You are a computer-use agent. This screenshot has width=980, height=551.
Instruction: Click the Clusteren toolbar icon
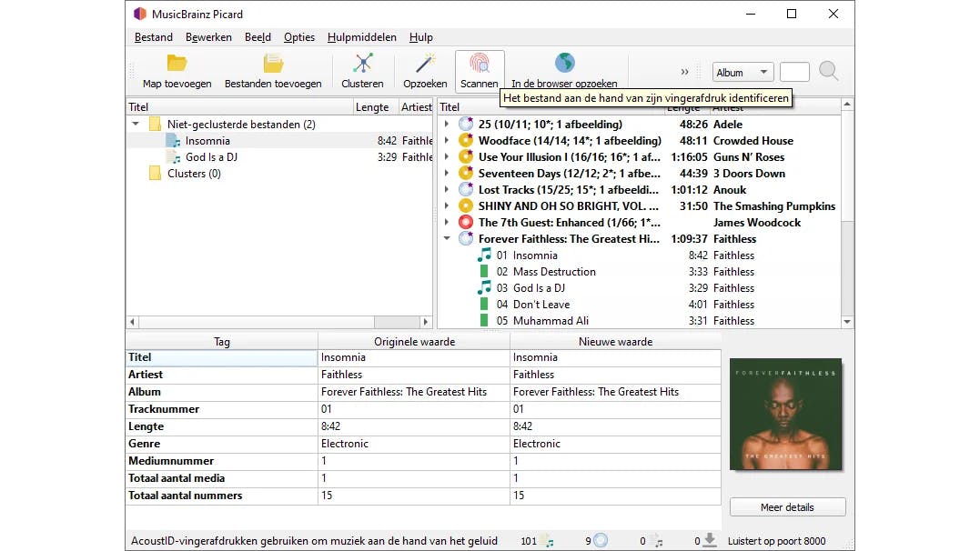[x=362, y=64]
